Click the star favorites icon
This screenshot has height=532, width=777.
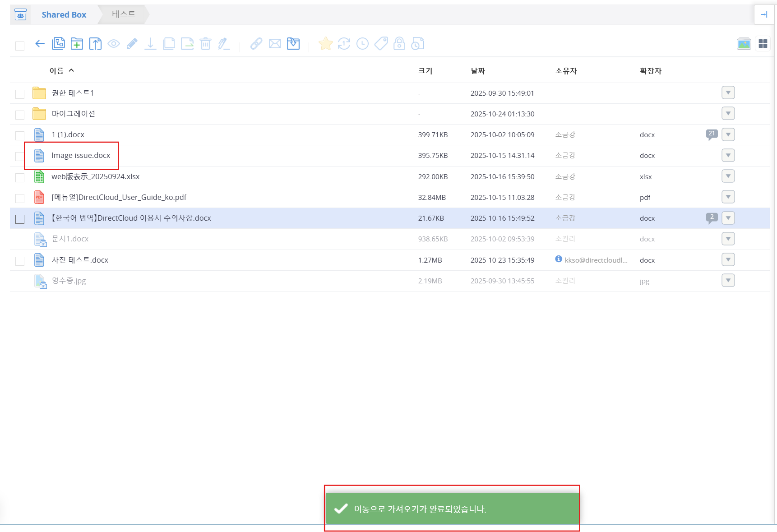tap(325, 44)
